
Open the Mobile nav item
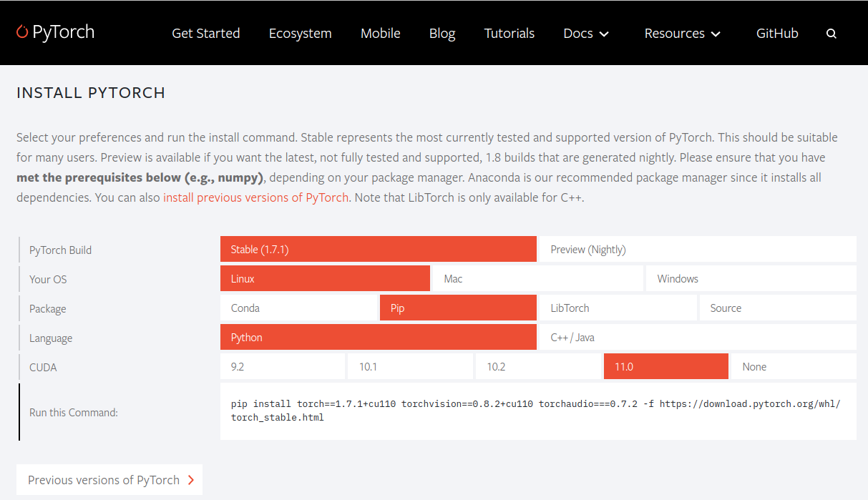pos(381,33)
